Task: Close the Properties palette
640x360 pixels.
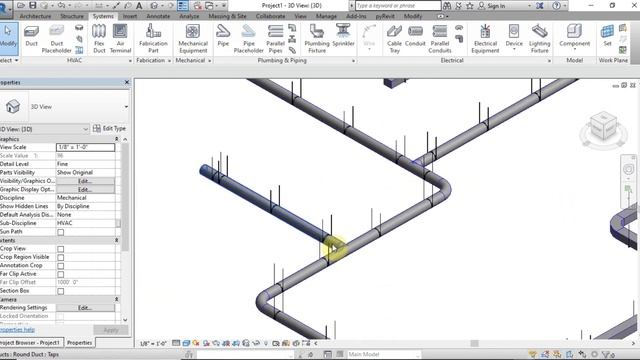Action: 127,82
